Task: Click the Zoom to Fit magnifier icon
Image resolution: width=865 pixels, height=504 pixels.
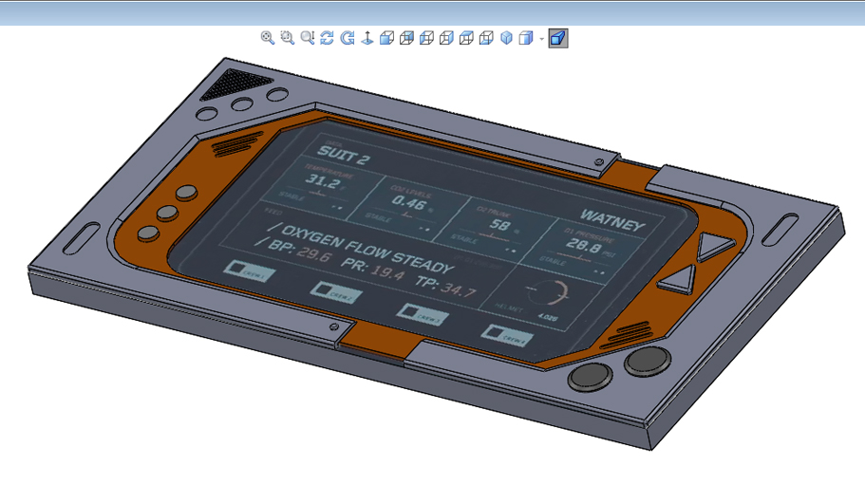Action: (x=268, y=38)
